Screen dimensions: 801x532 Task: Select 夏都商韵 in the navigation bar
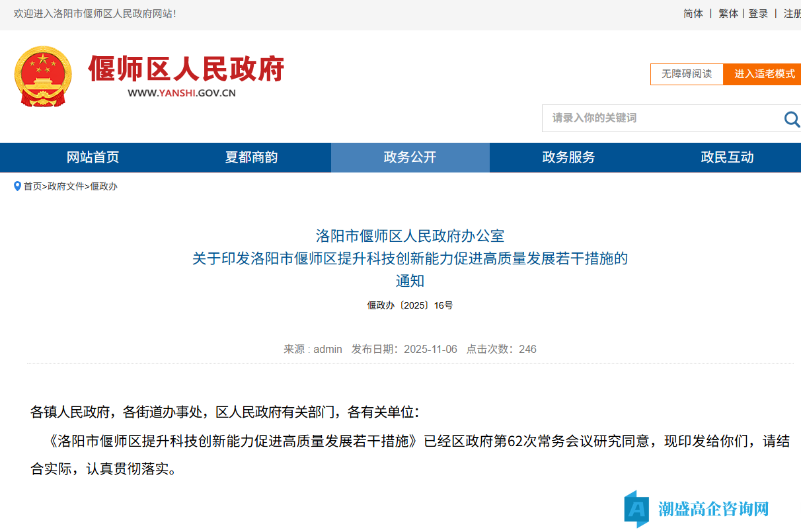[x=251, y=157]
